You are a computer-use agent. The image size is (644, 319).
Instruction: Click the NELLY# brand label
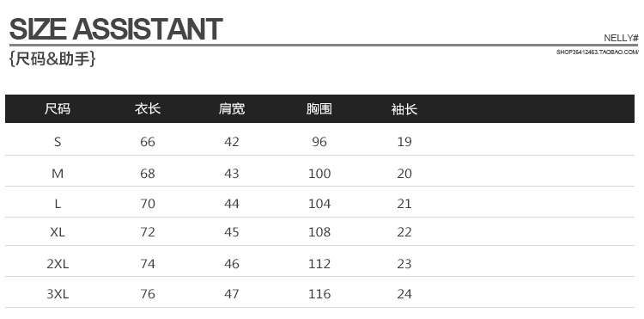pyautogui.click(x=621, y=38)
